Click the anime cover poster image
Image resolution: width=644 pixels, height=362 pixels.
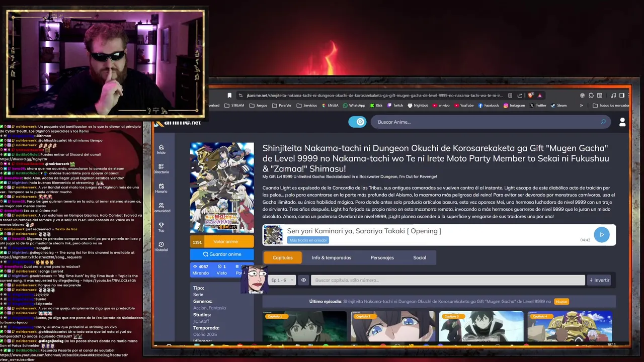(222, 188)
